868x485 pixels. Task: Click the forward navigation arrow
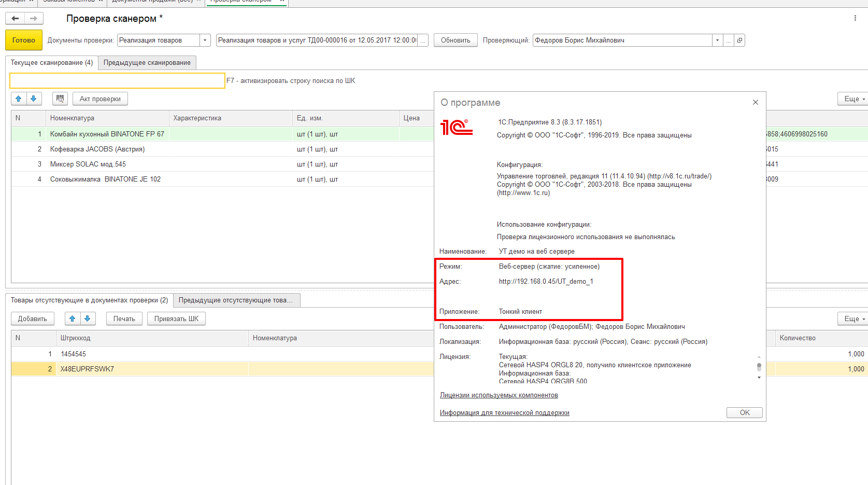coord(34,19)
